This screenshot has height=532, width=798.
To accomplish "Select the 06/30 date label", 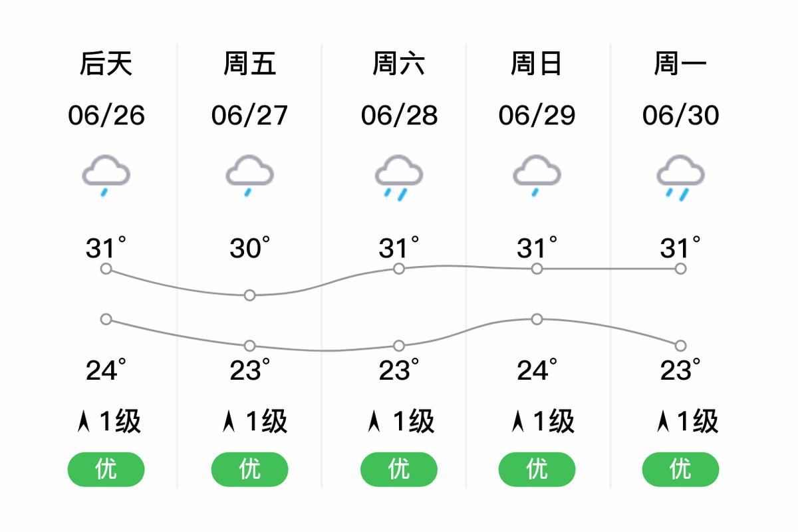I will click(680, 116).
